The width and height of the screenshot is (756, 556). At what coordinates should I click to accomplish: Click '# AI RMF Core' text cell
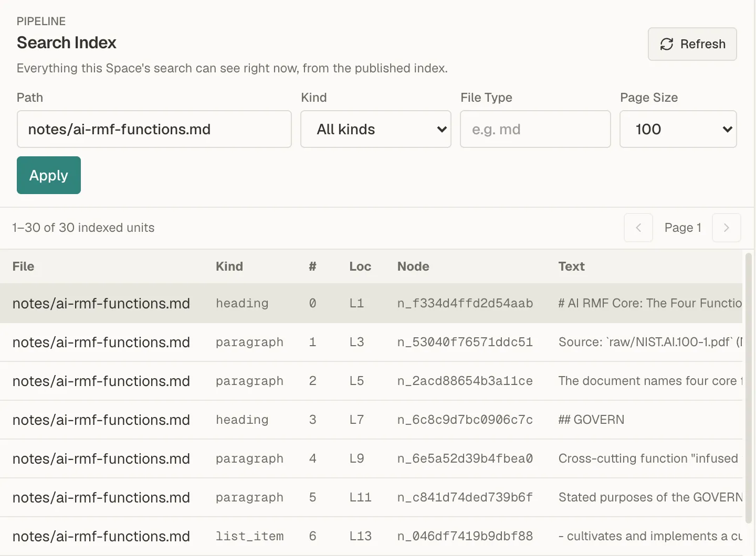click(650, 303)
